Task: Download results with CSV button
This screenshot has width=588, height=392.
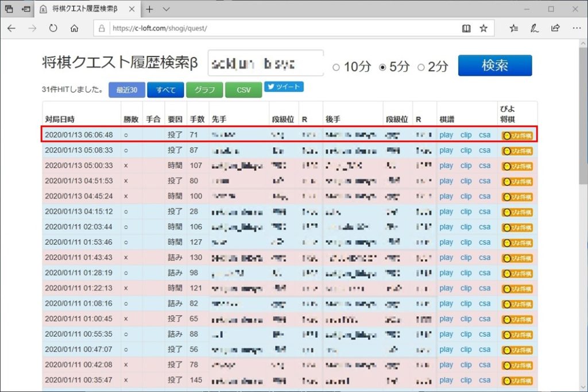Action: point(243,90)
